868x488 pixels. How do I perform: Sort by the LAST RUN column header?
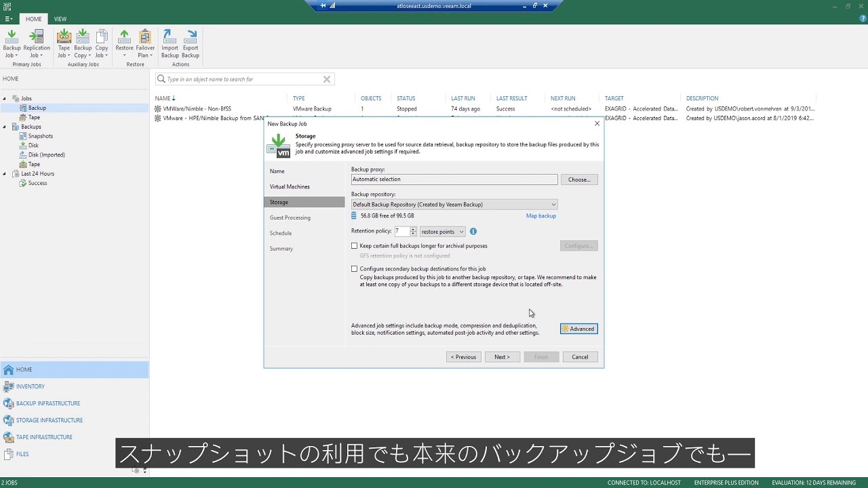(x=463, y=98)
